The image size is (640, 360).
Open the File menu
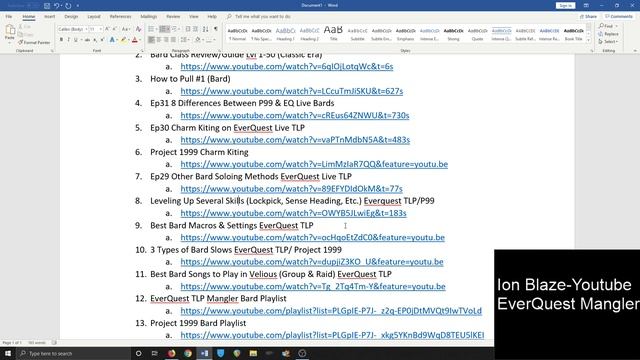[9, 16]
